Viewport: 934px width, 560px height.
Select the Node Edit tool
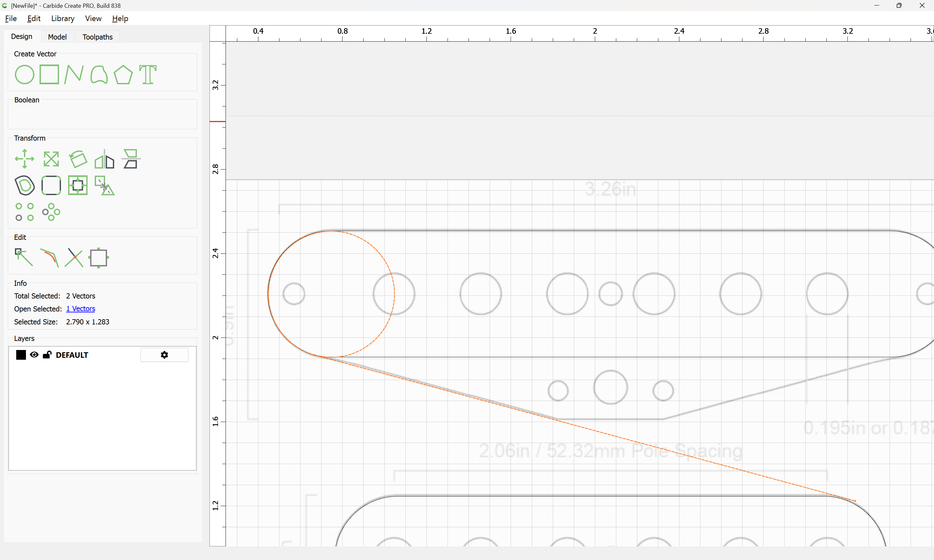pyautogui.click(x=24, y=257)
